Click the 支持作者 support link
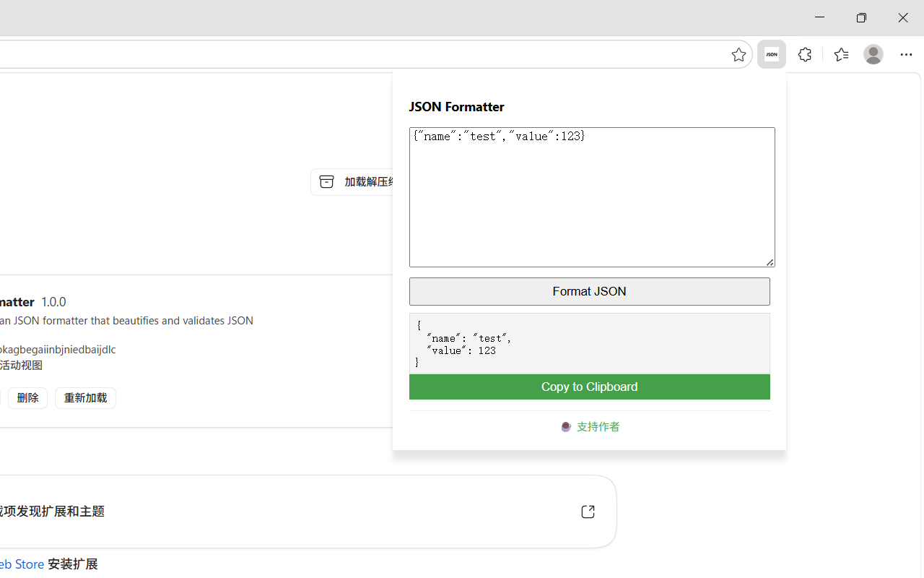Screen dimensions: 924x578 click(x=598, y=426)
